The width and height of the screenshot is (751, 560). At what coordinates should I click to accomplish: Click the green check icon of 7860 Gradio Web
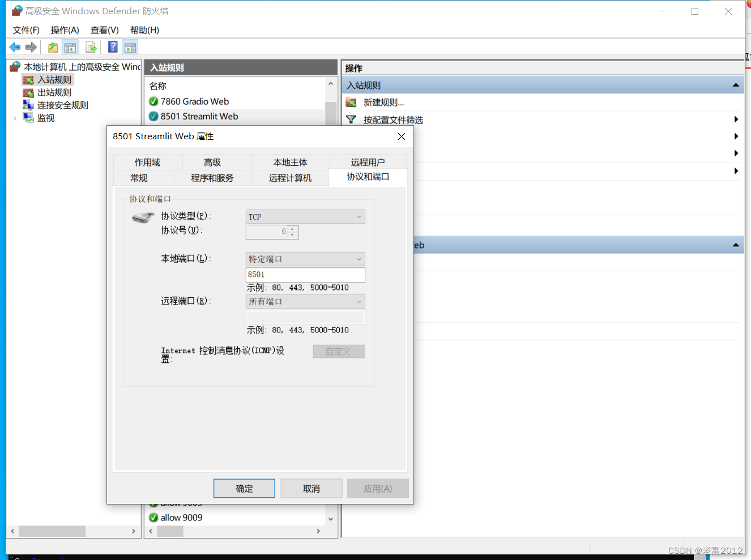pos(153,101)
